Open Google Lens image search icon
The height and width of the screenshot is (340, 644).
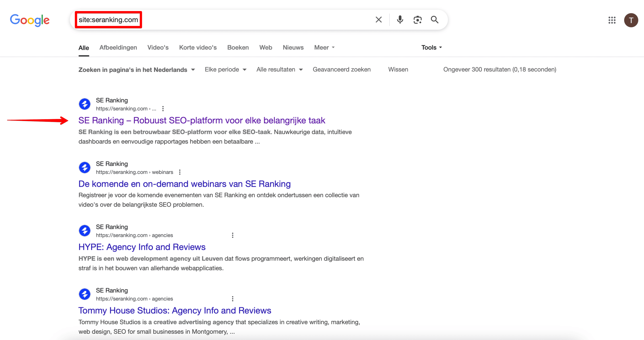[x=418, y=20]
